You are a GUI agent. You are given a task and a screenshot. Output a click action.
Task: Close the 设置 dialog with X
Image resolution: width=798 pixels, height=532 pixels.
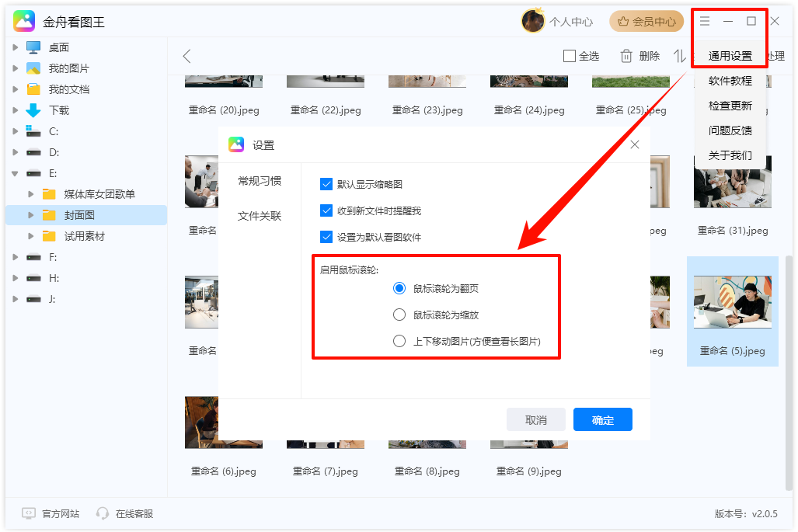click(635, 144)
